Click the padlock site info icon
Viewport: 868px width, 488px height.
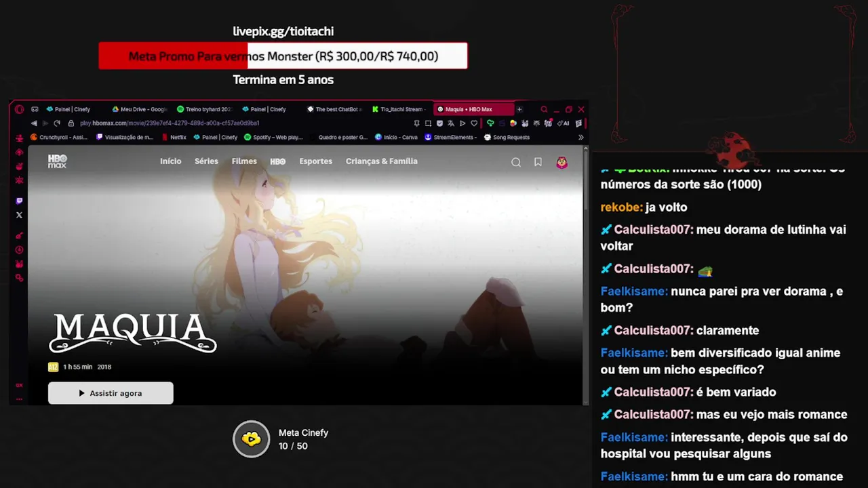click(x=71, y=123)
